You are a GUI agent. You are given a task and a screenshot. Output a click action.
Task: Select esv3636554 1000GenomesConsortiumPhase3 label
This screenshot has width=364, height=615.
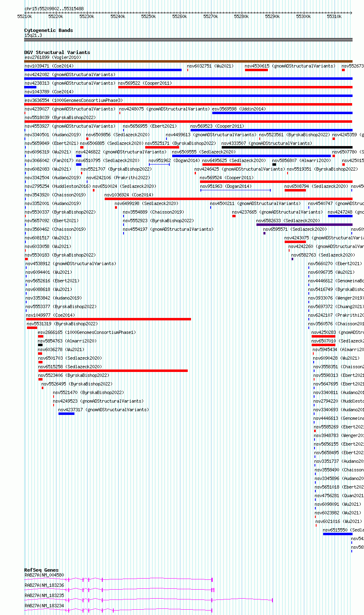pos(74,100)
